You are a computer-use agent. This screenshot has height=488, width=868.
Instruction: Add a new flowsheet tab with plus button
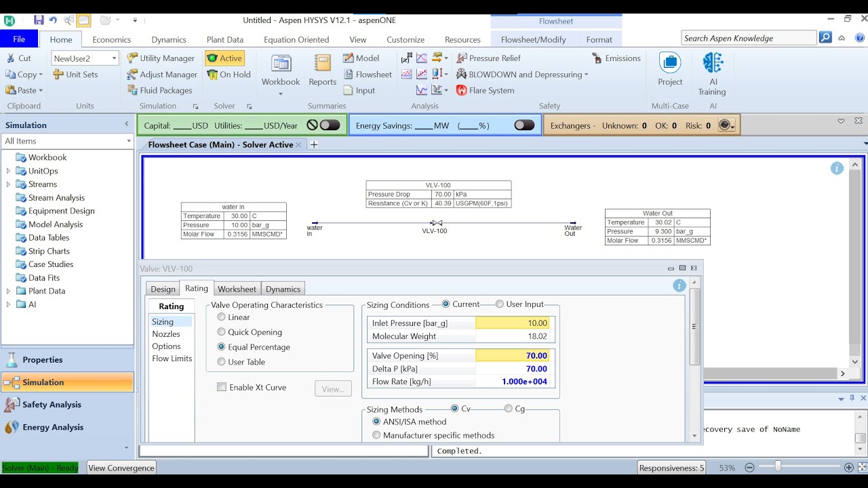tap(314, 144)
